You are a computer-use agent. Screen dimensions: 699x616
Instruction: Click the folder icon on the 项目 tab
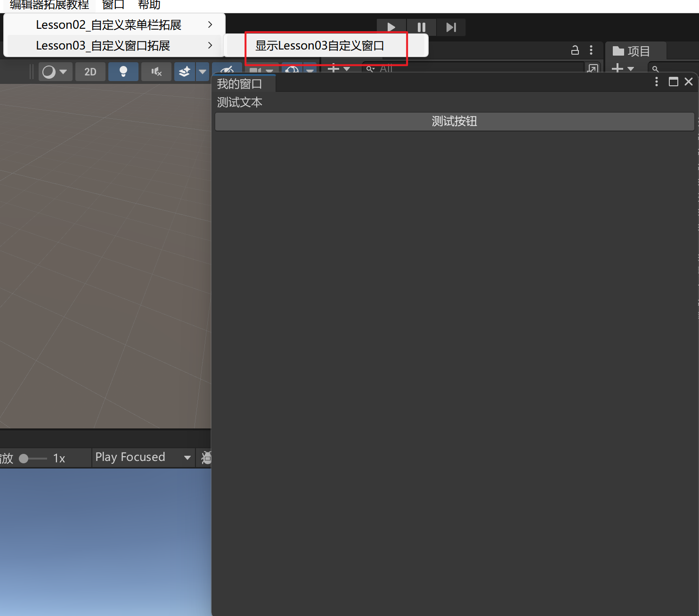tap(618, 51)
